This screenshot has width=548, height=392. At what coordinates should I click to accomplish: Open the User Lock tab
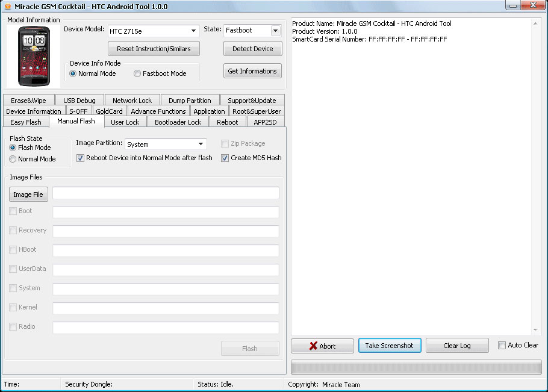[x=125, y=122]
